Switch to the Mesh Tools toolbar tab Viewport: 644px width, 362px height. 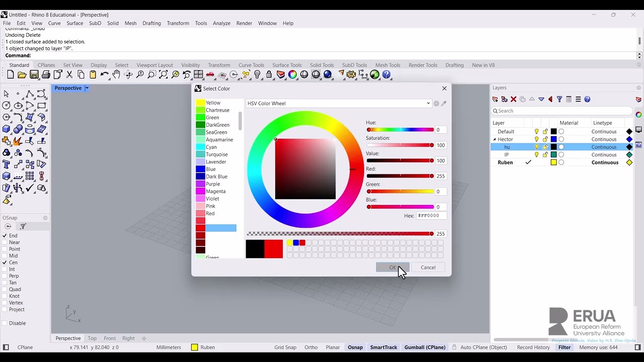point(387,65)
